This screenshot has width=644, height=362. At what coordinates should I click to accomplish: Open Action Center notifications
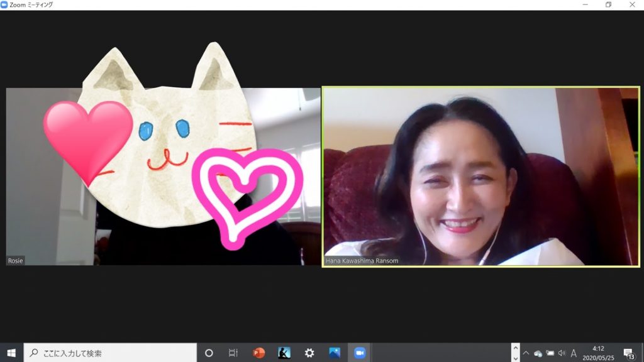(628, 353)
